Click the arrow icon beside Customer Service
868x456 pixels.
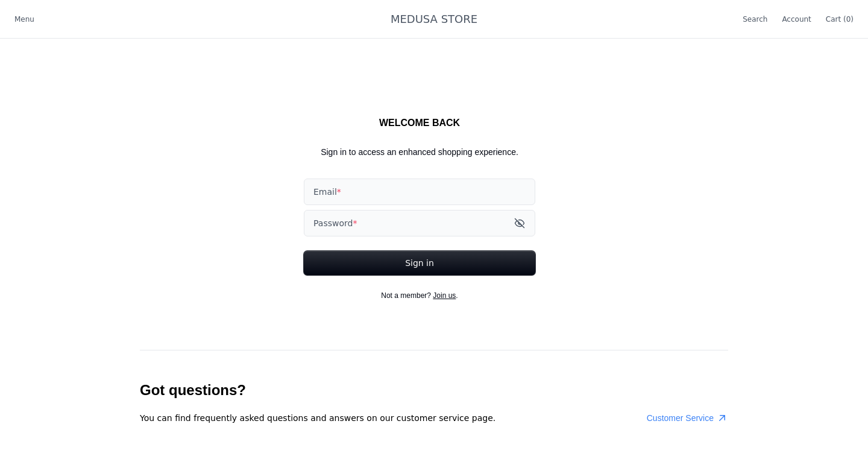tap(722, 418)
